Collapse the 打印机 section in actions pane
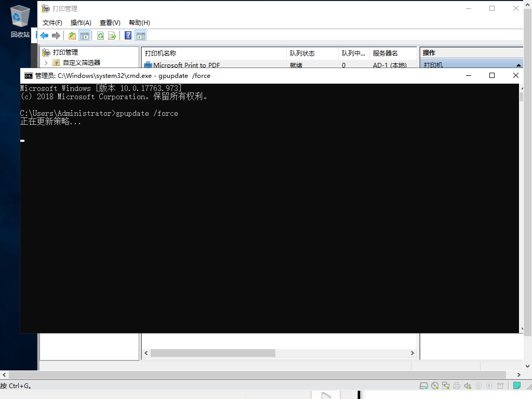Image resolution: width=532 pixels, height=399 pixels. click(518, 65)
